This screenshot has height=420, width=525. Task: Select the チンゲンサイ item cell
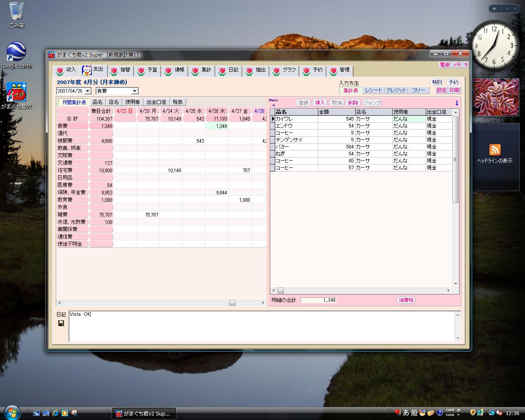point(296,140)
